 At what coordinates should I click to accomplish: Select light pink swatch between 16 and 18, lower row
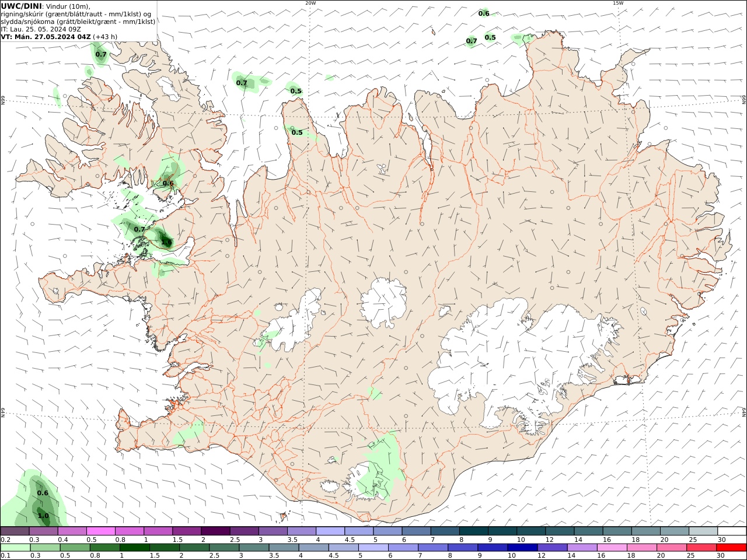tap(611, 548)
